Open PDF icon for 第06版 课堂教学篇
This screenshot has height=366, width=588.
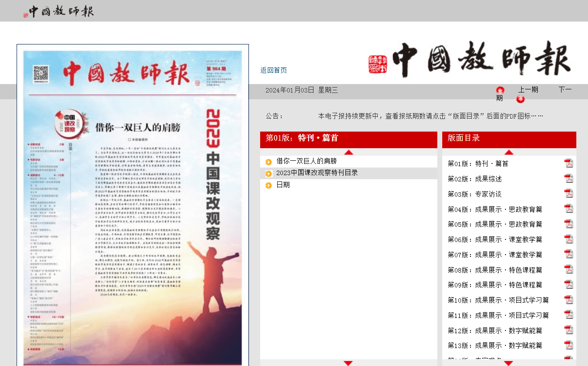[569, 239]
